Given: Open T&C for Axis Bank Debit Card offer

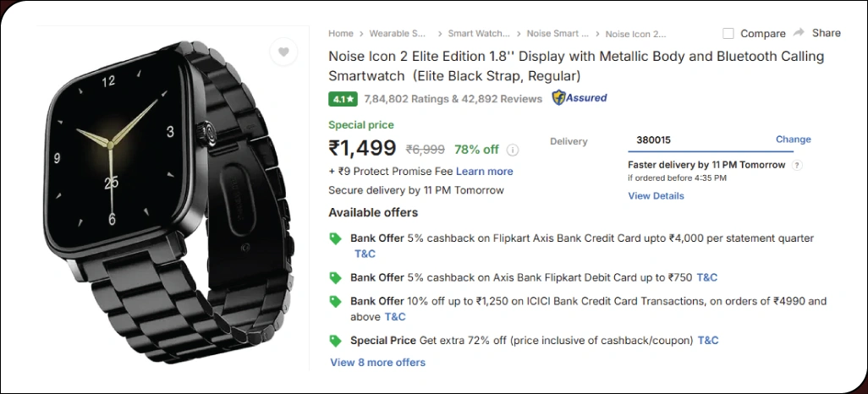Looking at the screenshot, I should pyautogui.click(x=706, y=277).
